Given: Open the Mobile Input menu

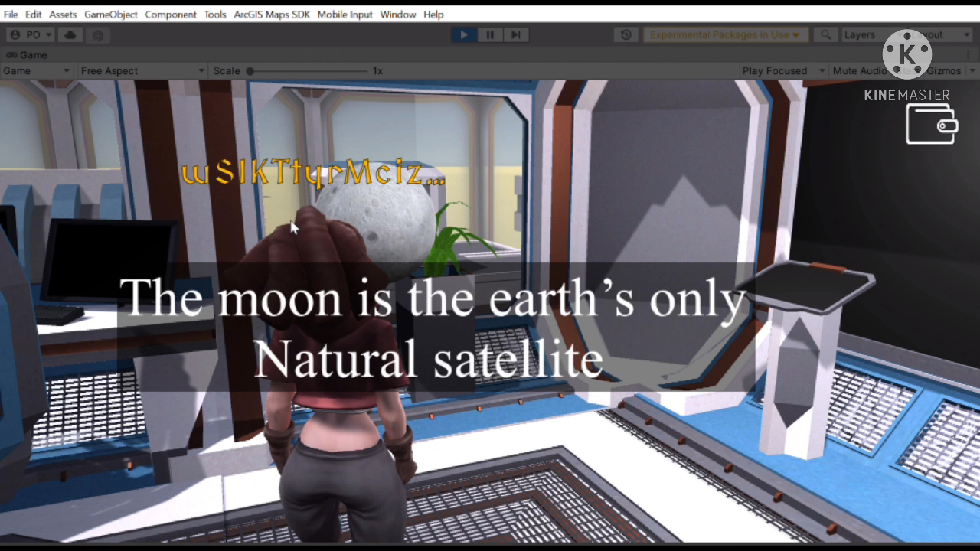Looking at the screenshot, I should tap(345, 15).
